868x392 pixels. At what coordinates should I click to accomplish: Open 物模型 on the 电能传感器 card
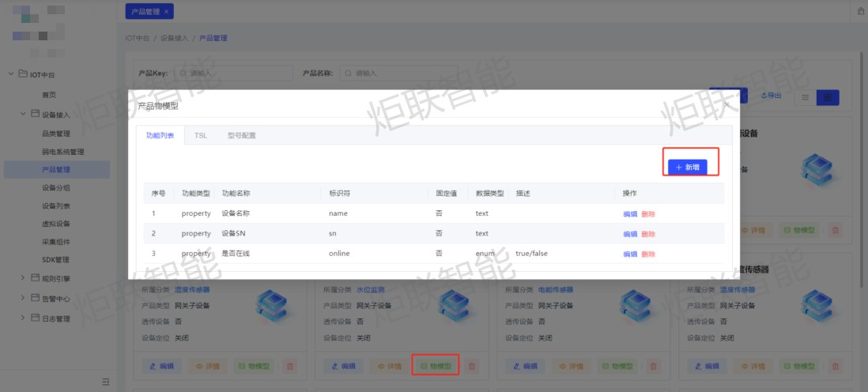coord(617,366)
